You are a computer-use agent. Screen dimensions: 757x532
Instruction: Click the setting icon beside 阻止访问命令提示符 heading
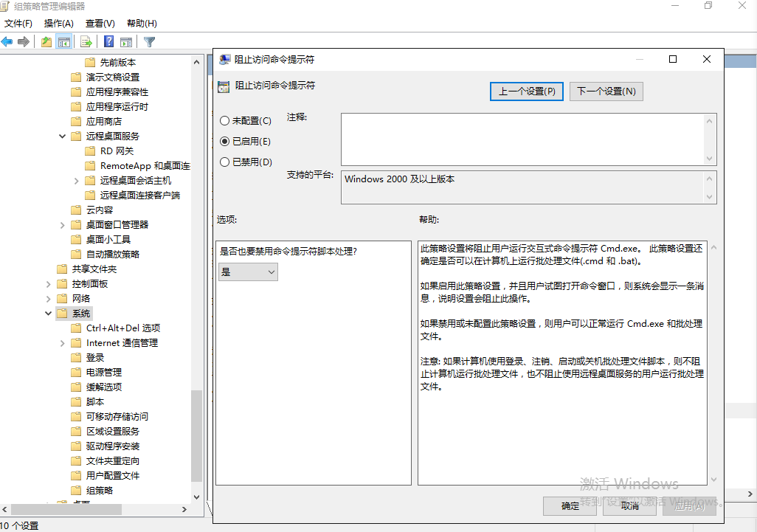[x=224, y=86]
